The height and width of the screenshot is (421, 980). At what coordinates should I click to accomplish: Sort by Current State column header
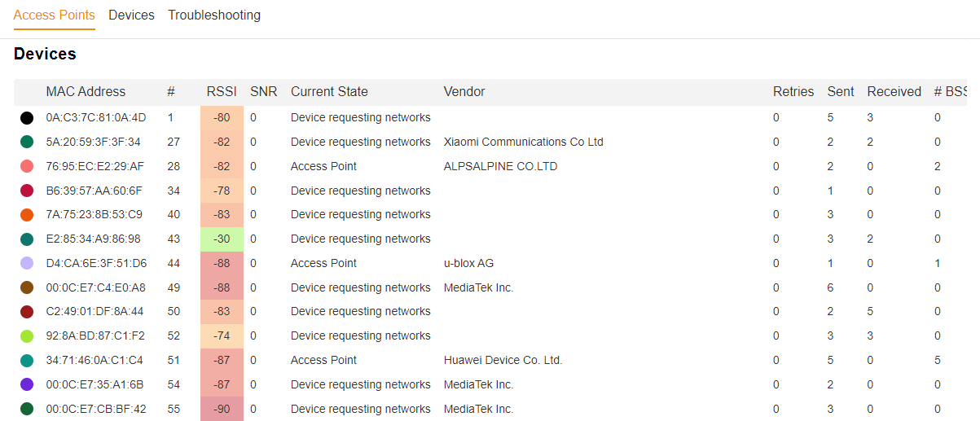[329, 92]
